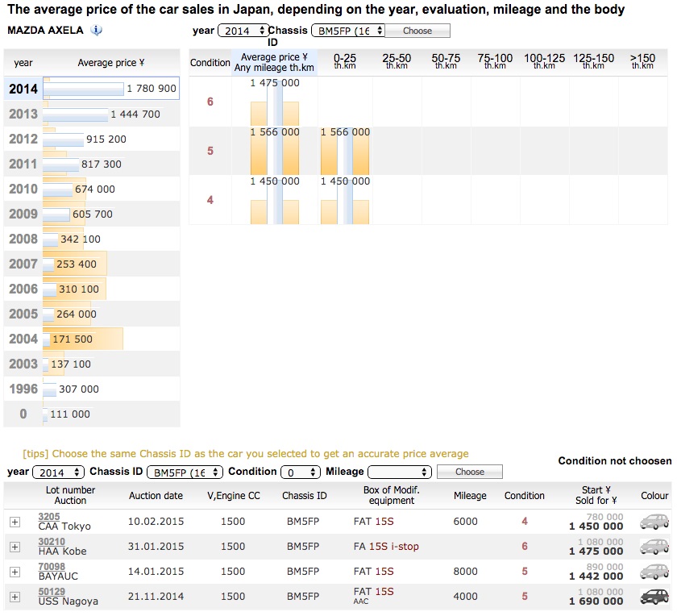
Task: Click the car colour icon for lot 30210
Action: click(654, 547)
